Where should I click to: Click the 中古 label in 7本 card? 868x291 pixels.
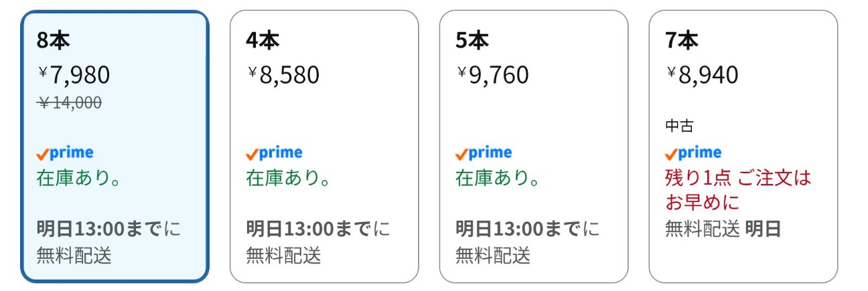tap(679, 126)
